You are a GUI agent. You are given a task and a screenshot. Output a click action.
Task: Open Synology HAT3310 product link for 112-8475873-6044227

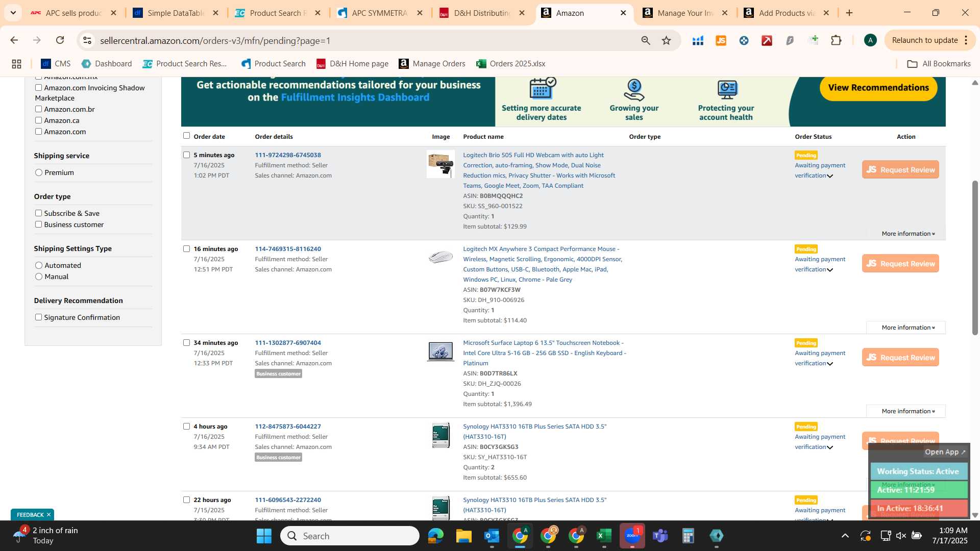(534, 432)
